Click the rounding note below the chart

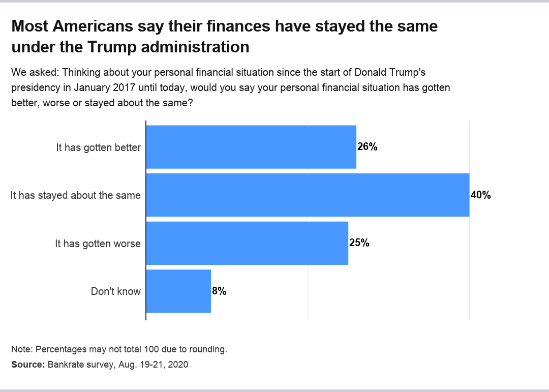click(119, 349)
